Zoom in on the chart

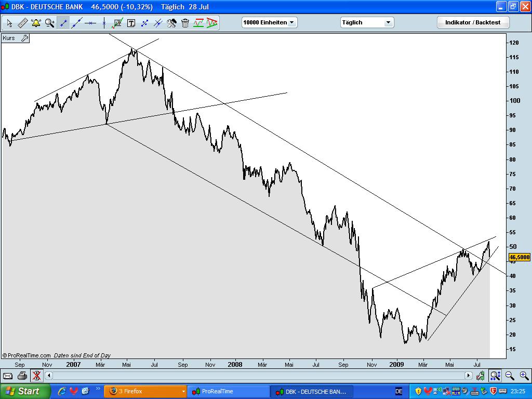pyautogui.click(x=524, y=376)
